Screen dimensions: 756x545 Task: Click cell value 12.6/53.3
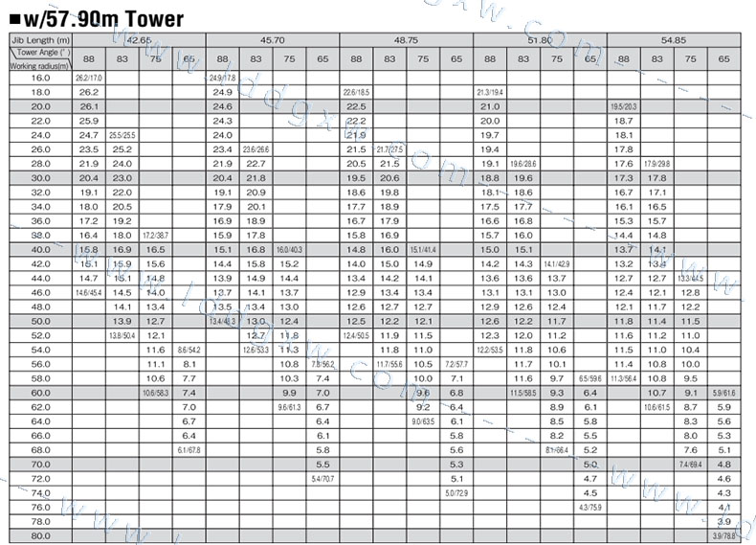(x=256, y=350)
